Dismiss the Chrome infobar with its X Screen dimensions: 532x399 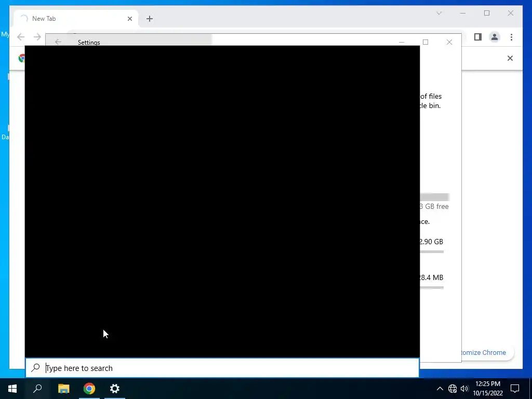click(x=510, y=58)
